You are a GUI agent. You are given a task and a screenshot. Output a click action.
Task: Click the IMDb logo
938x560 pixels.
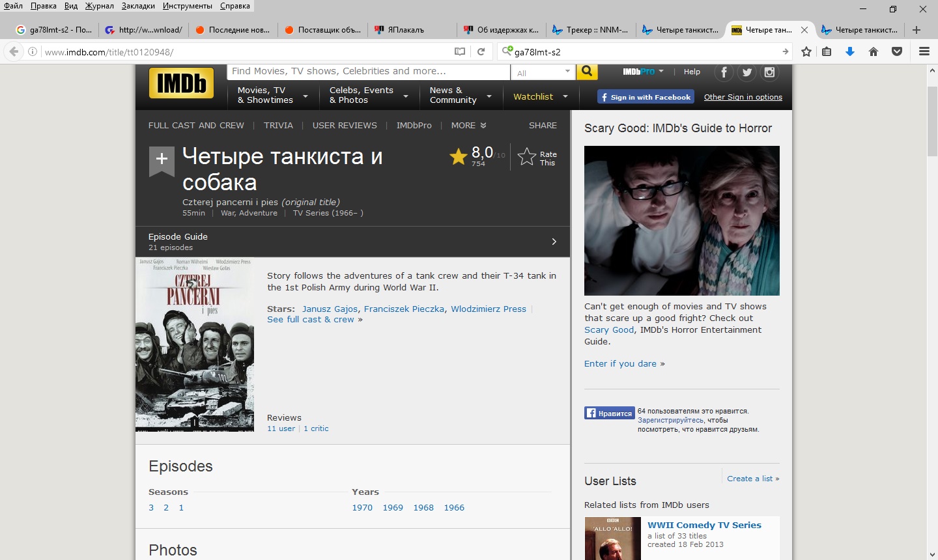[181, 83]
